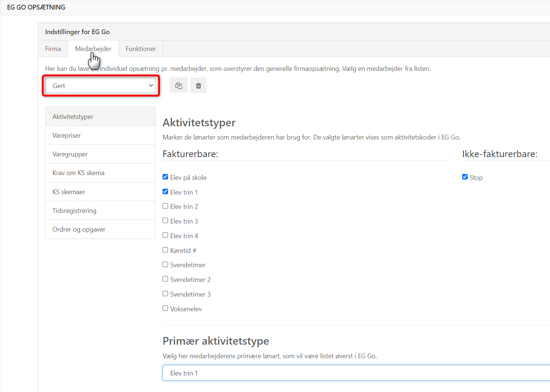Select the Medarbejder tab
The height and width of the screenshot is (392, 550).
pos(93,49)
